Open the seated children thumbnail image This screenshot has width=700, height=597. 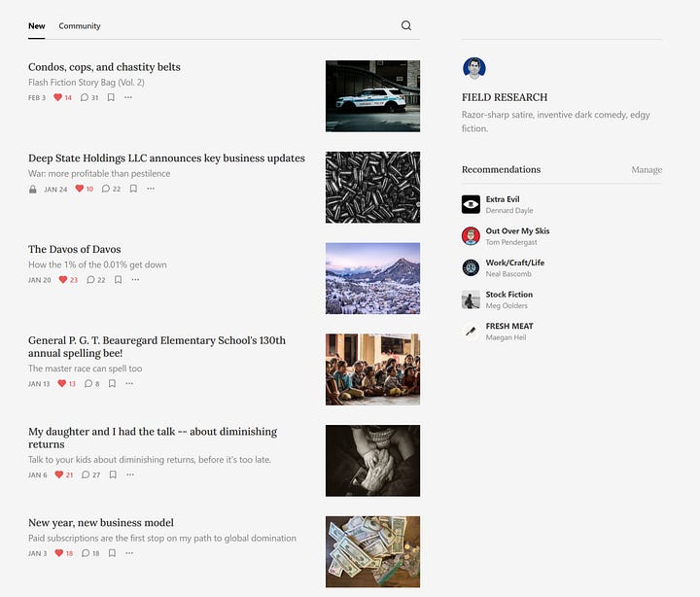(372, 369)
